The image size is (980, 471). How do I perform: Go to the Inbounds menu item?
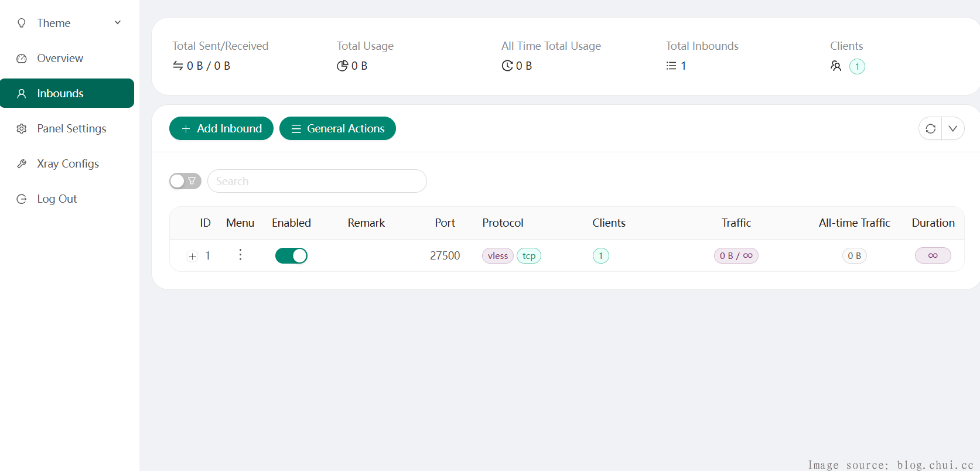[x=67, y=93]
